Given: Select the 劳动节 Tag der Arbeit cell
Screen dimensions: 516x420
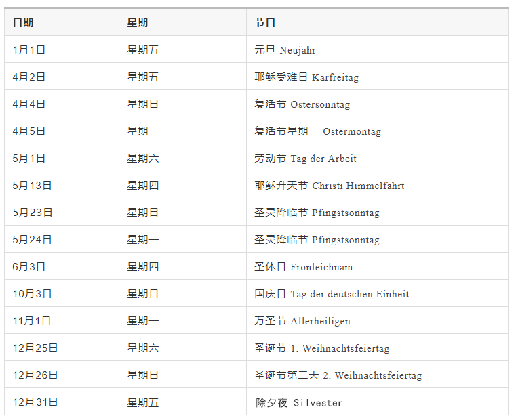Looking at the screenshot, I should [305, 159].
